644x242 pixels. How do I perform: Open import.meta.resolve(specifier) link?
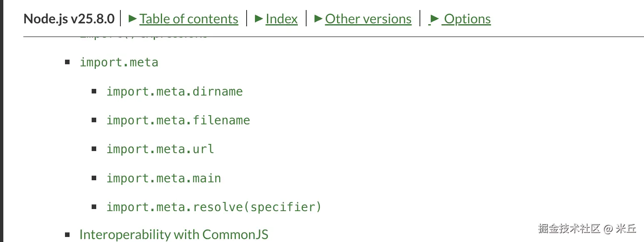click(214, 207)
